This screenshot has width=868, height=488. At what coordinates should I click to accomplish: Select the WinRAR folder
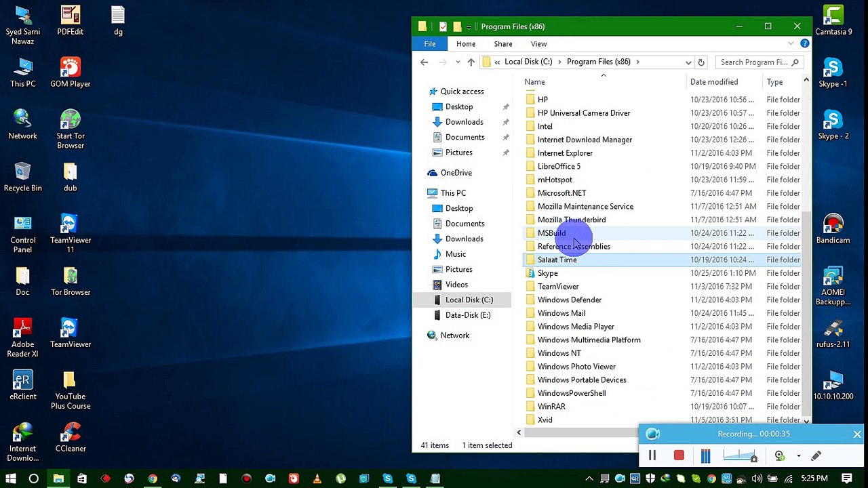551,407
